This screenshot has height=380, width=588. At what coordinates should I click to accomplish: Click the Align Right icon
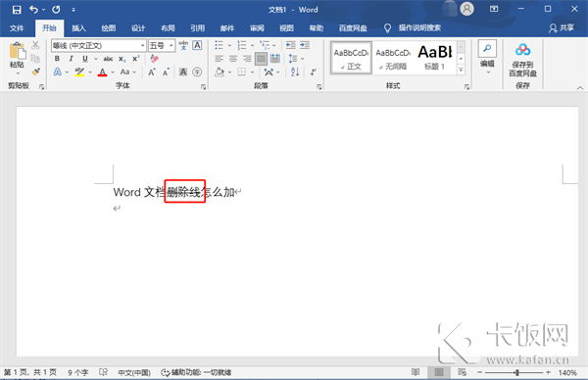tap(247, 59)
